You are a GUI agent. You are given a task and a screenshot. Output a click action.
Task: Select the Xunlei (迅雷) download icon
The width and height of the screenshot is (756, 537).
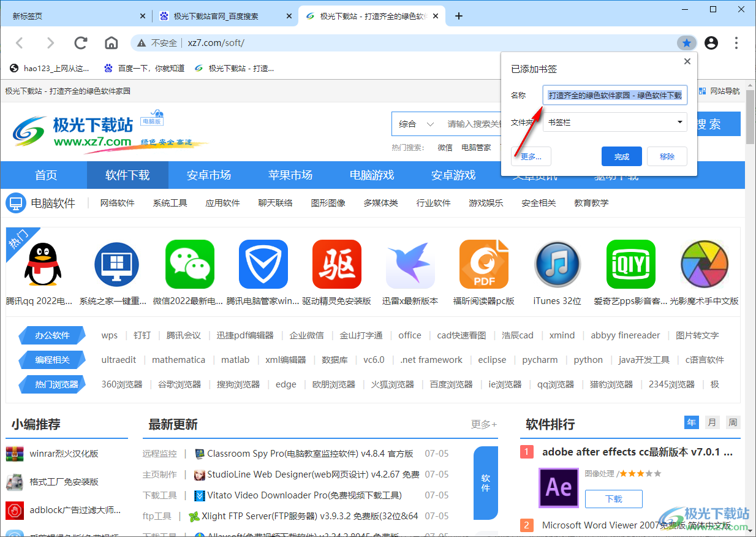(410, 264)
